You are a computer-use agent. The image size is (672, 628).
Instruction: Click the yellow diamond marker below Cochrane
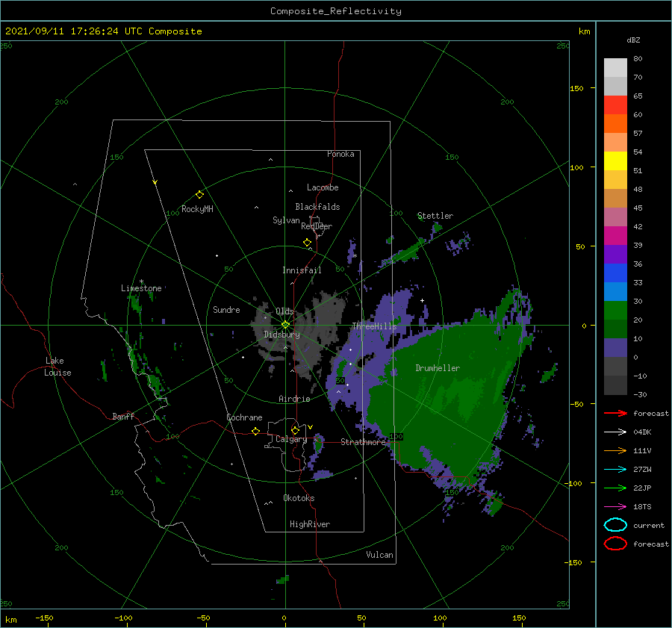(256, 431)
